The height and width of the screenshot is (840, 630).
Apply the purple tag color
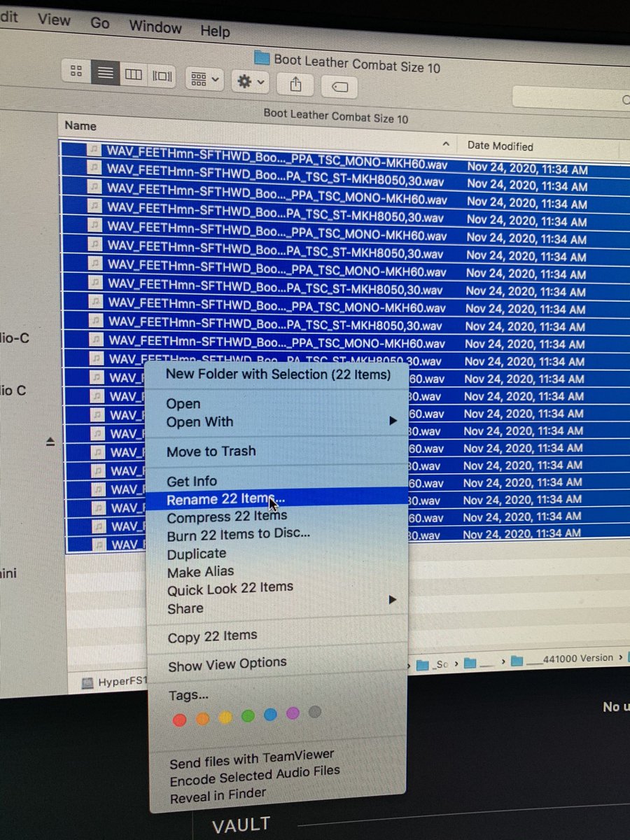pos(293,713)
